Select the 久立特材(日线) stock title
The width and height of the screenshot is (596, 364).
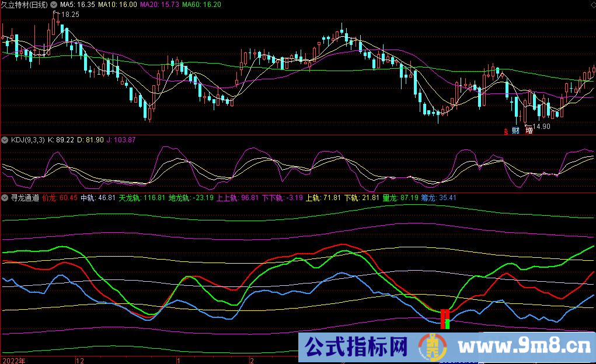(25, 5)
